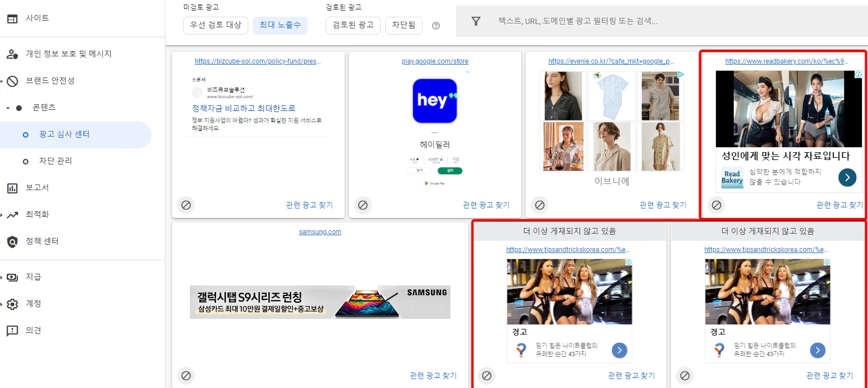The height and width of the screenshot is (388, 868).
Task: Click the filter funnel icon in search bar
Action: [475, 21]
